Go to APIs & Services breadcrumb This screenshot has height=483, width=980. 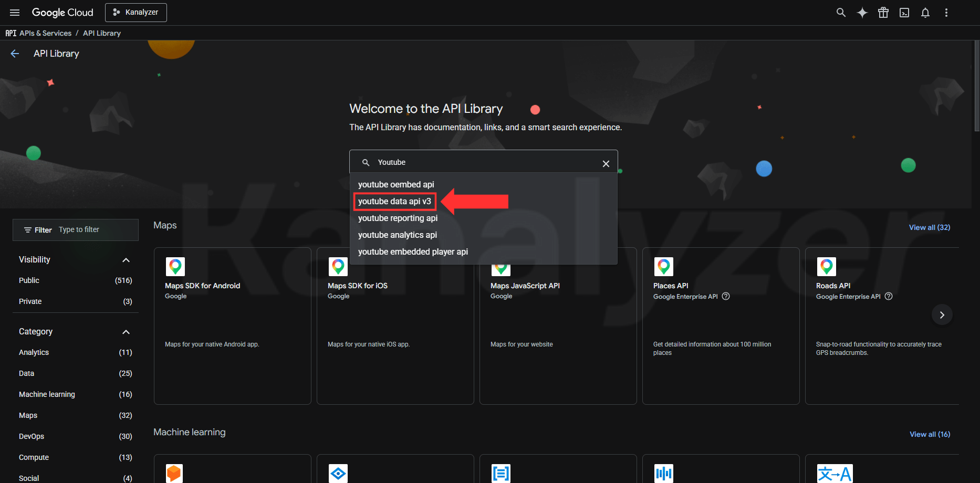click(45, 33)
